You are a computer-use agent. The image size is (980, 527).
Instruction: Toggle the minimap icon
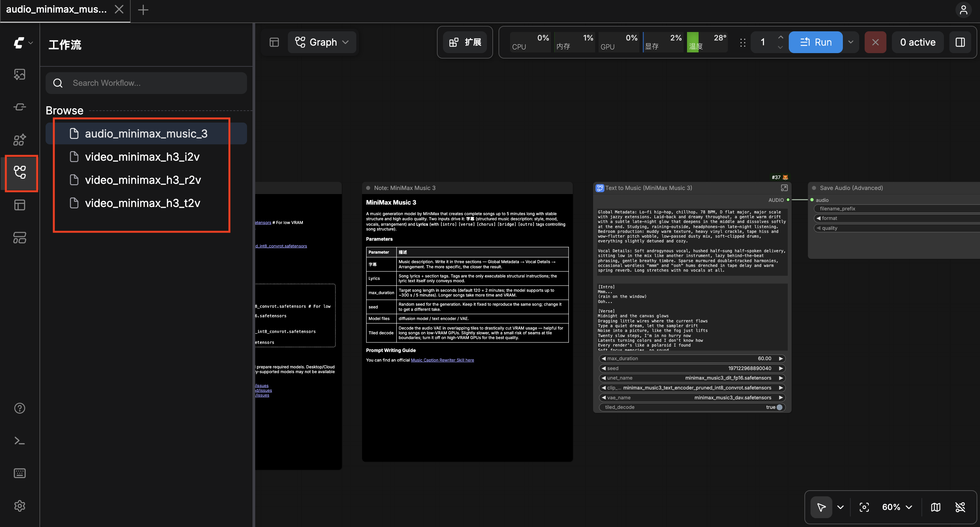click(x=935, y=507)
